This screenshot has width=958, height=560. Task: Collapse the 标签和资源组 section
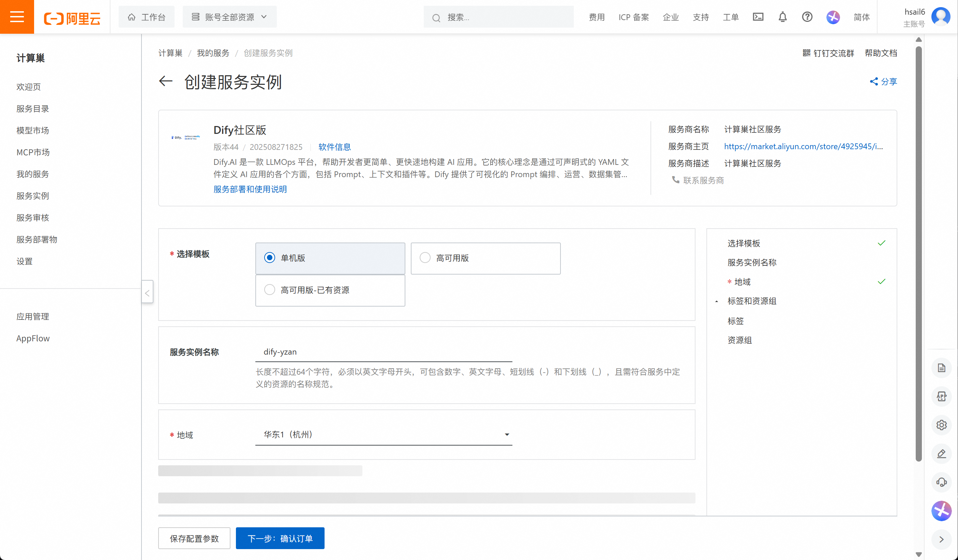click(x=716, y=301)
